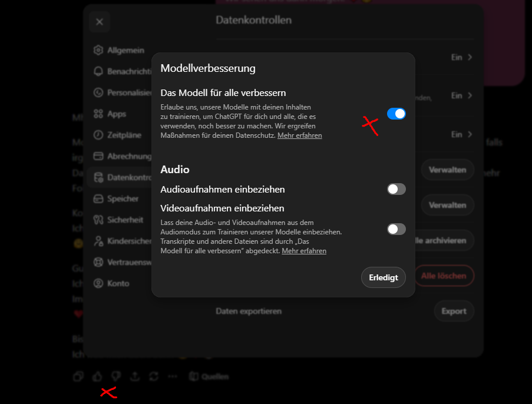Click the Allgemein gear icon
The height and width of the screenshot is (404, 532).
click(98, 50)
